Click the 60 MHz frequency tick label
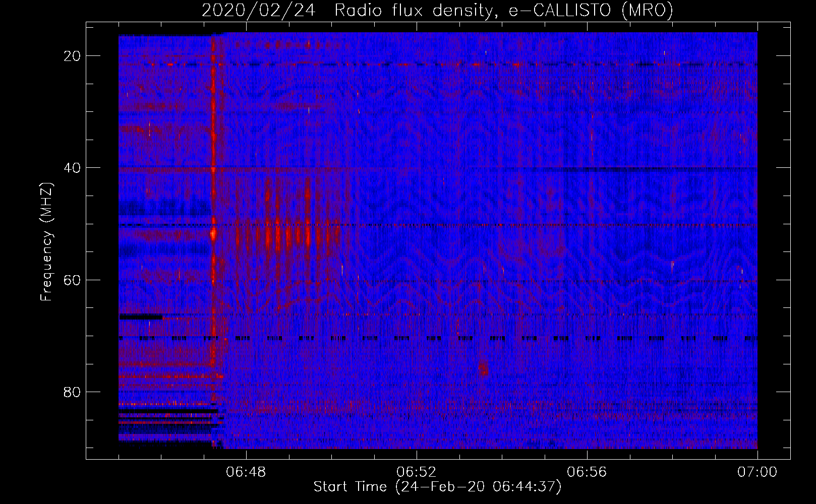This screenshot has height=504, width=816. pyautogui.click(x=72, y=280)
